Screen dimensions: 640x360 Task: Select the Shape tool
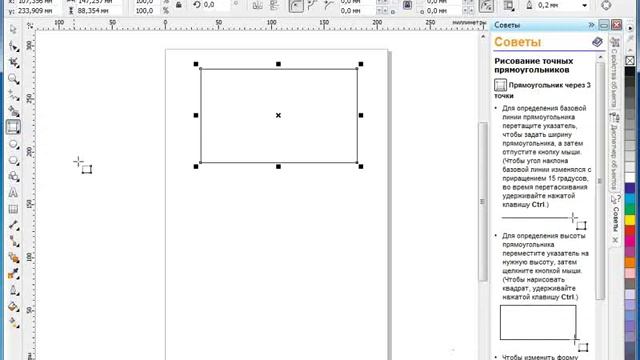tap(13, 47)
